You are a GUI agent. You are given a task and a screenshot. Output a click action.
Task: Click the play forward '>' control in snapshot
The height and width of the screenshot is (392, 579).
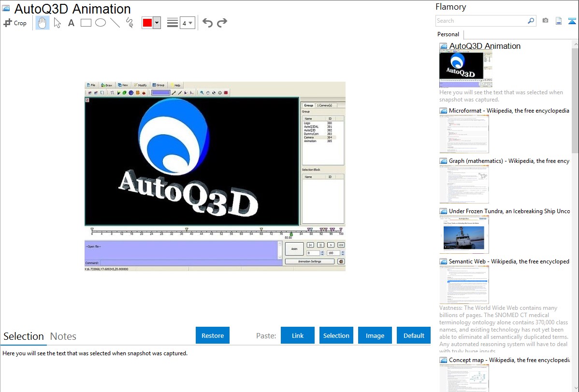coord(331,245)
